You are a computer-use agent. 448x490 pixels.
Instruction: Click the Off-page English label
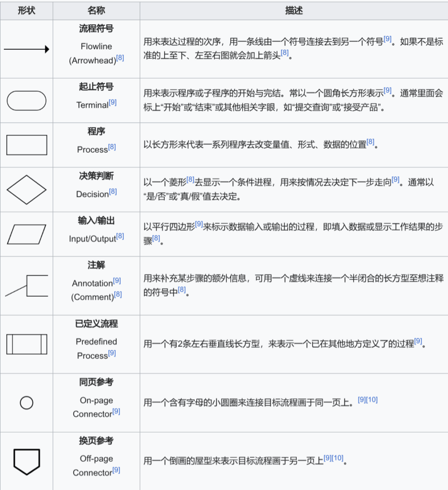tap(96, 459)
